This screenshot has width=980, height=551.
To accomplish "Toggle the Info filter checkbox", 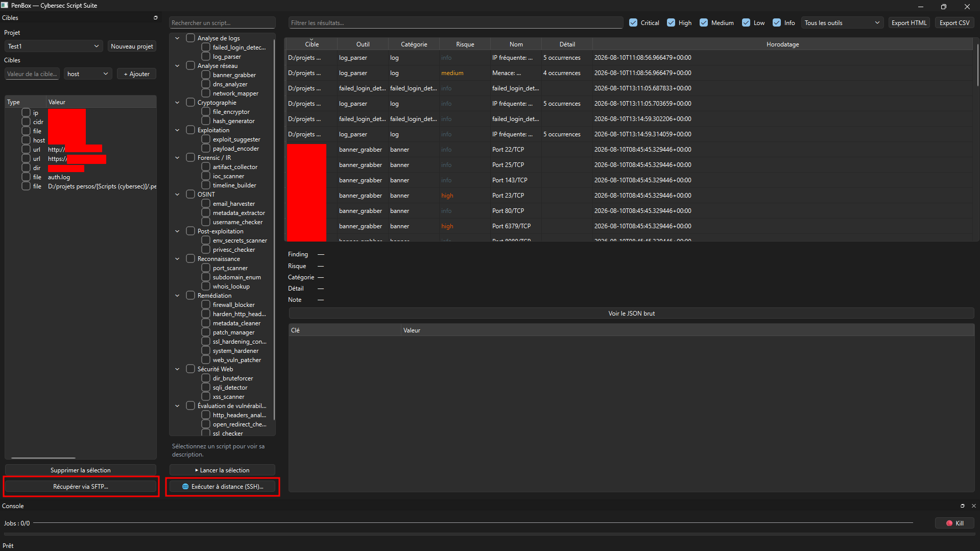I will coord(777,23).
